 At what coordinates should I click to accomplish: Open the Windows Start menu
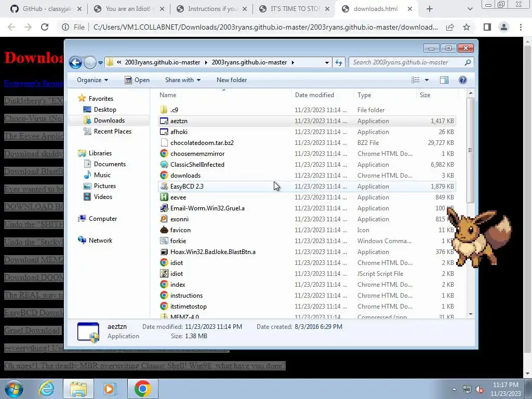pos(14,389)
